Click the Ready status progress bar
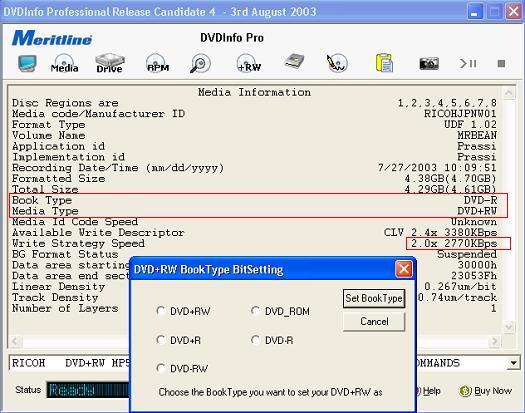The image size is (525, 413). (88, 390)
